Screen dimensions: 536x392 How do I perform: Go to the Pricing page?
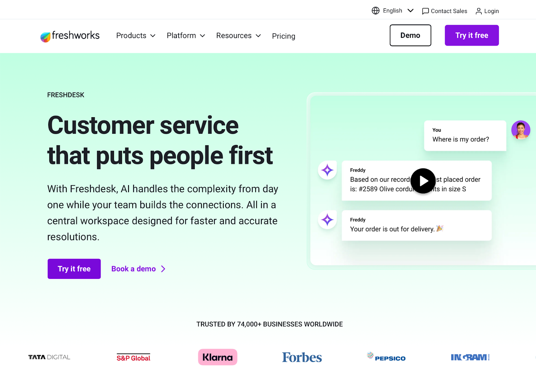(283, 36)
